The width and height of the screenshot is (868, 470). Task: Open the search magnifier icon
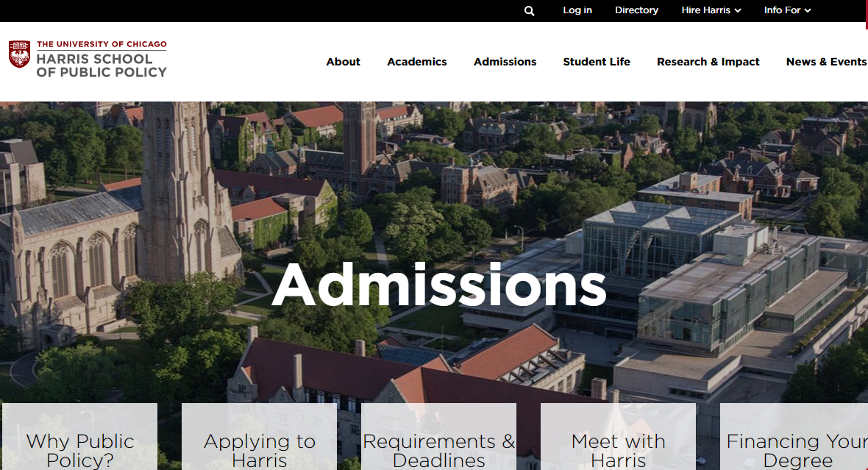pyautogui.click(x=529, y=10)
